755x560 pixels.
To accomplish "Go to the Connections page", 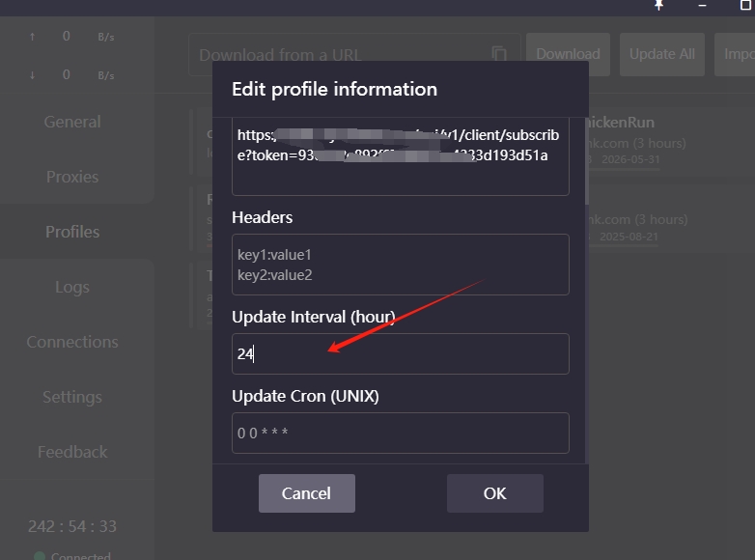I will click(x=72, y=342).
